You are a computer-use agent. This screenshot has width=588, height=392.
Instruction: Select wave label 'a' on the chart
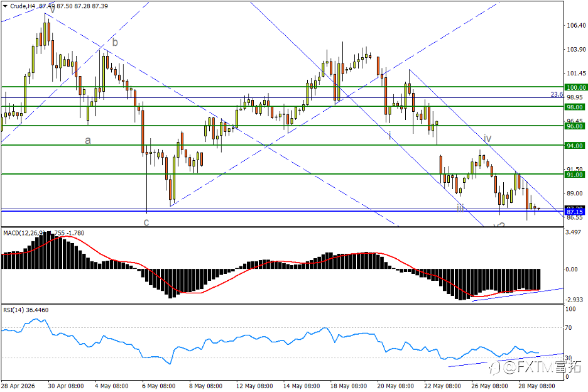pyautogui.click(x=88, y=140)
